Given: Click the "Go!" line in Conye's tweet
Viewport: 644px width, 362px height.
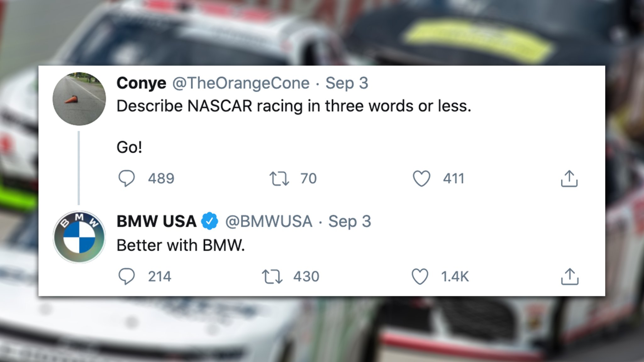Looking at the screenshot, I should click(x=129, y=147).
